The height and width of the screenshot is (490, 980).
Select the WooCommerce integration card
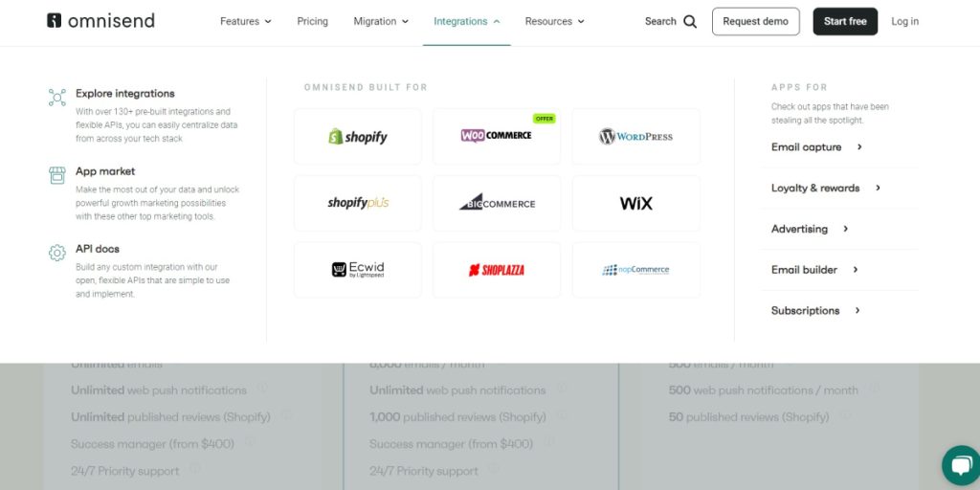coord(497,136)
